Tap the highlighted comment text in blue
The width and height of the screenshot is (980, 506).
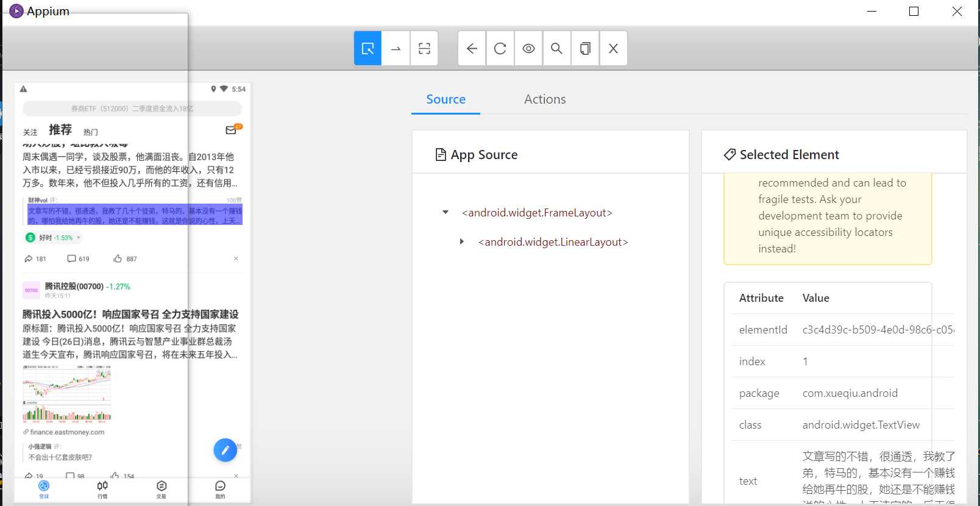[x=135, y=215]
